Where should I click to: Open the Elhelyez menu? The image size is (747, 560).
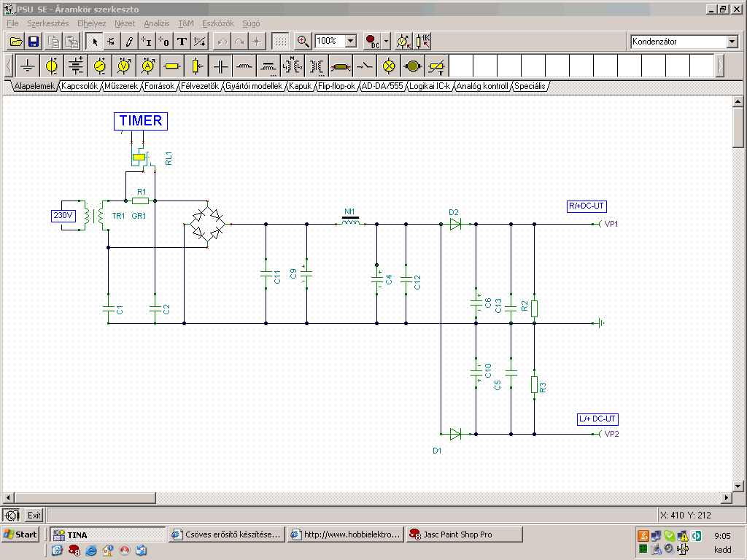(x=91, y=23)
